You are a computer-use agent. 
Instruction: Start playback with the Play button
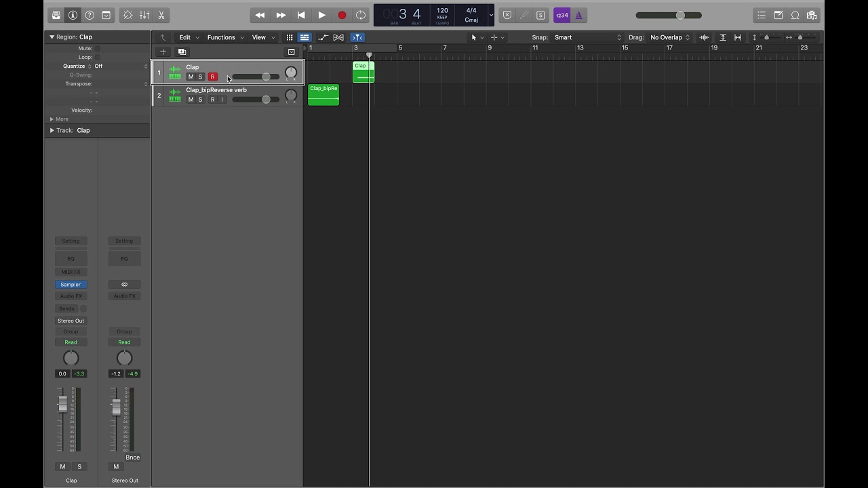(x=321, y=15)
